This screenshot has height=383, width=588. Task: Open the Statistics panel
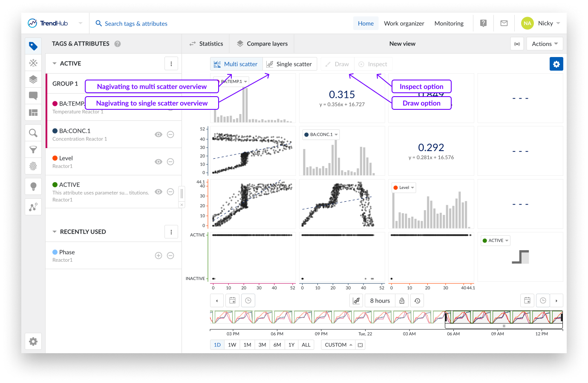[206, 44]
